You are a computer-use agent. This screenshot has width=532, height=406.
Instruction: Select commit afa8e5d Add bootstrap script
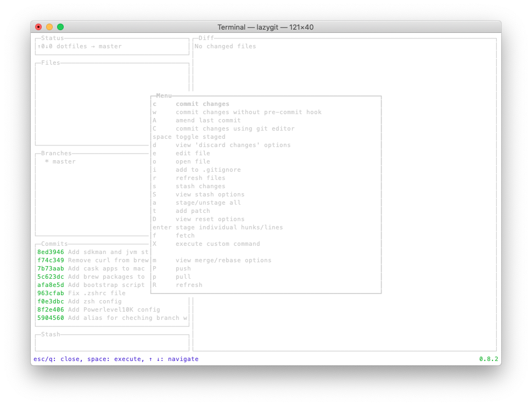[93, 285]
